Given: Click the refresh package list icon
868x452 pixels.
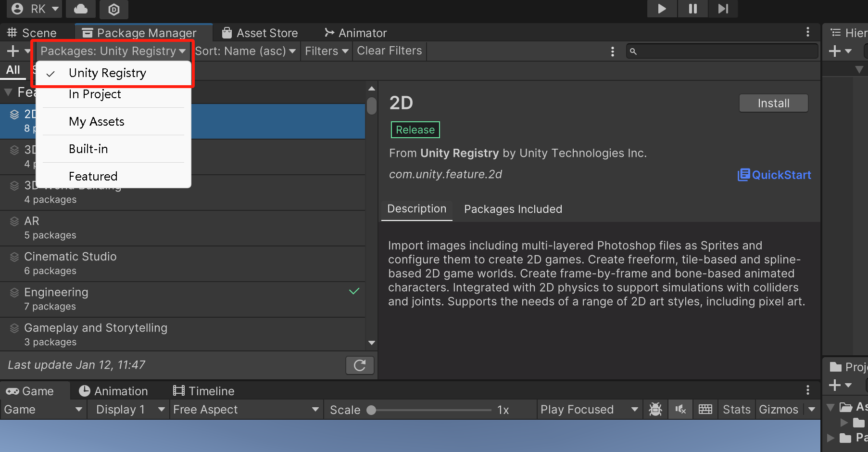Looking at the screenshot, I should click(360, 365).
